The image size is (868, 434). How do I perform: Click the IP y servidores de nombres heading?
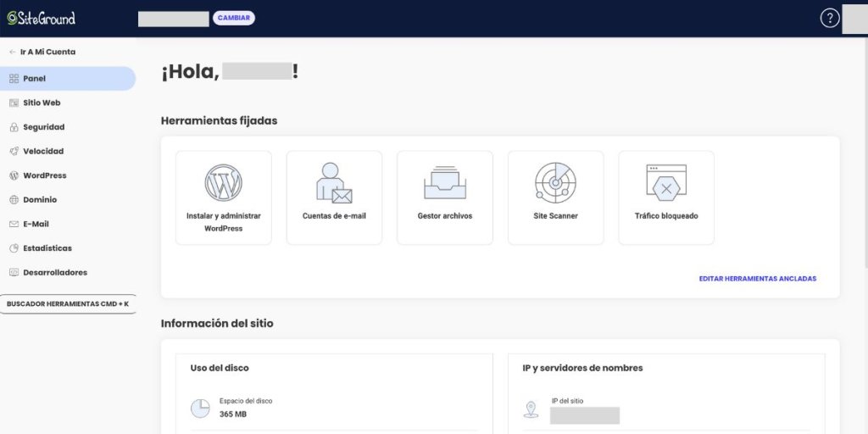tap(582, 368)
